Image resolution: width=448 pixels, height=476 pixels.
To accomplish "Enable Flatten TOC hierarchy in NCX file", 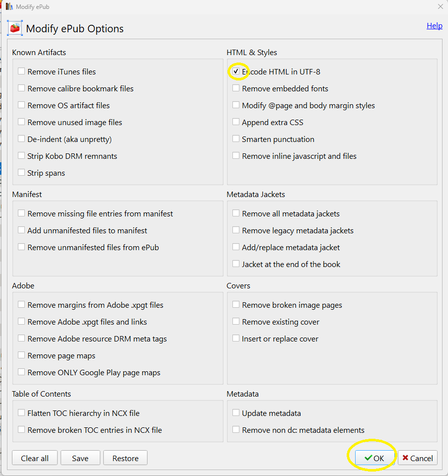I will coord(21,413).
